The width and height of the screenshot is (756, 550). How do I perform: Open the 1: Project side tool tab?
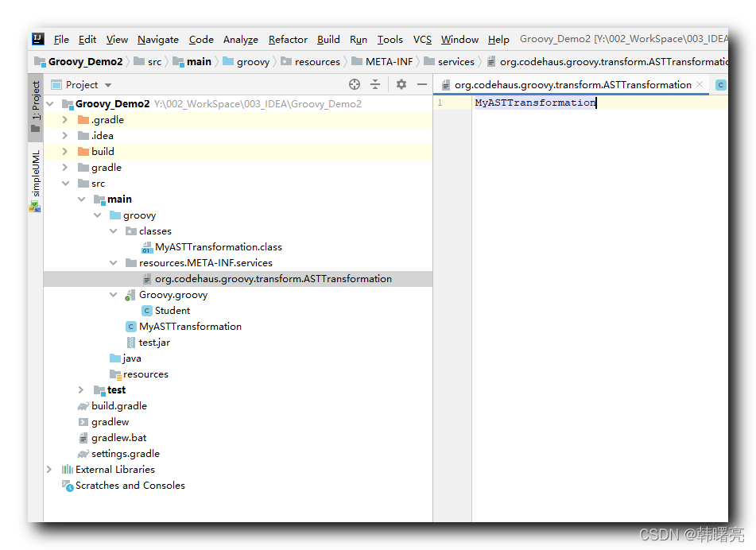click(36, 107)
